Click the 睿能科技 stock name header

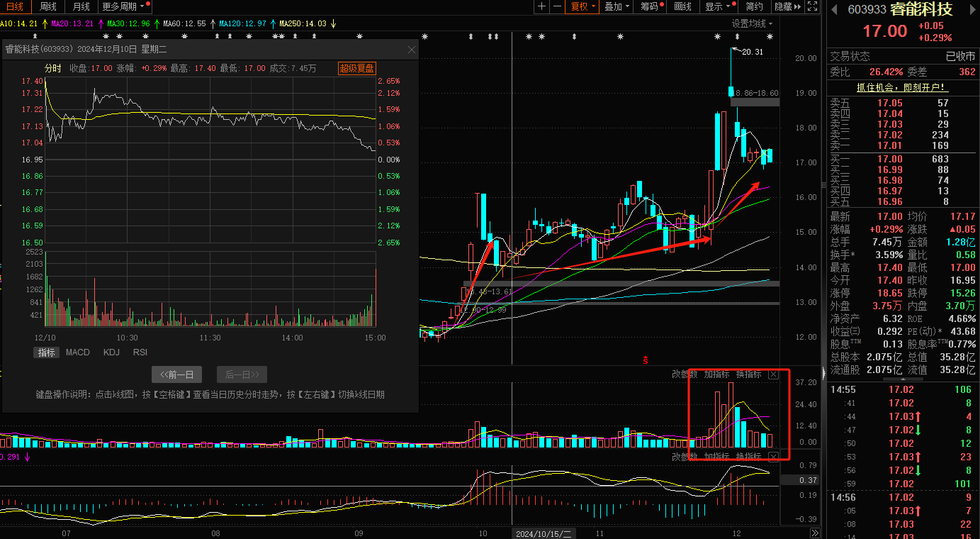(921, 9)
